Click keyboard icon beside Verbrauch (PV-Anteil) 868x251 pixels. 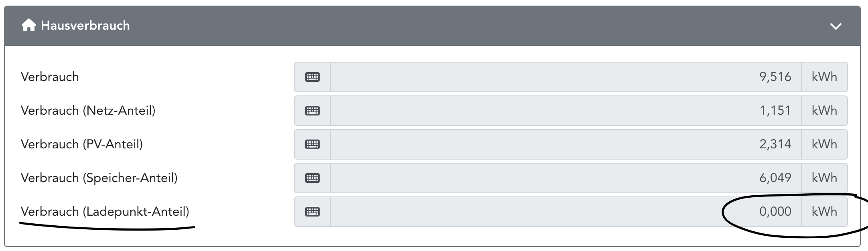click(x=312, y=144)
